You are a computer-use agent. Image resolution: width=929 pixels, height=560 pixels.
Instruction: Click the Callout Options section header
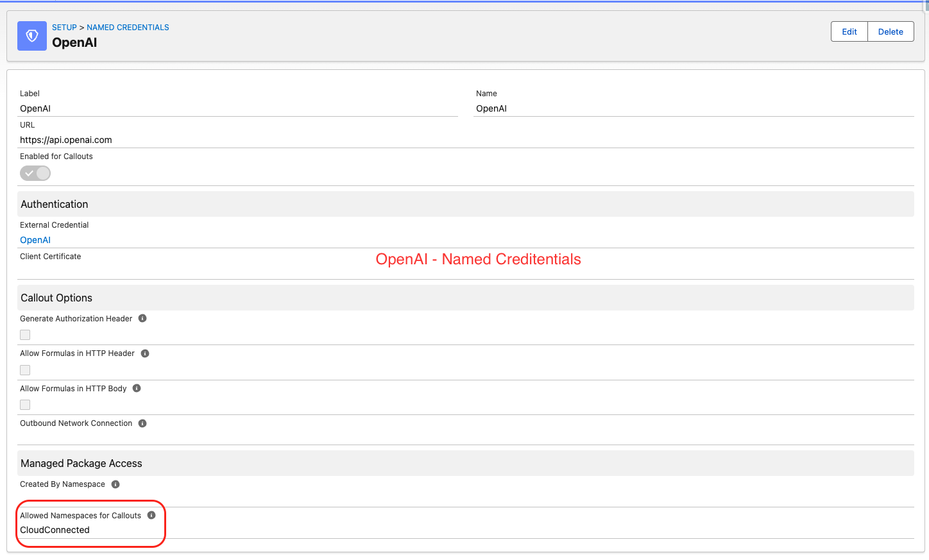point(466,298)
